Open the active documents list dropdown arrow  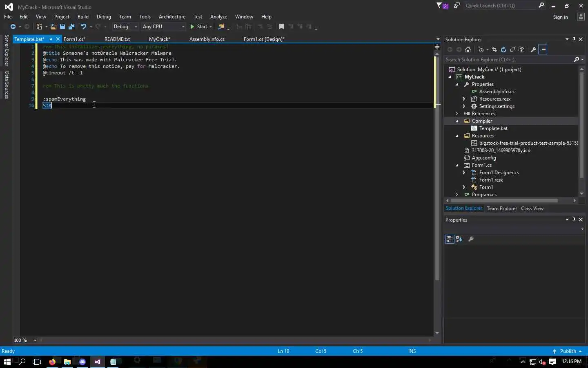click(x=438, y=40)
